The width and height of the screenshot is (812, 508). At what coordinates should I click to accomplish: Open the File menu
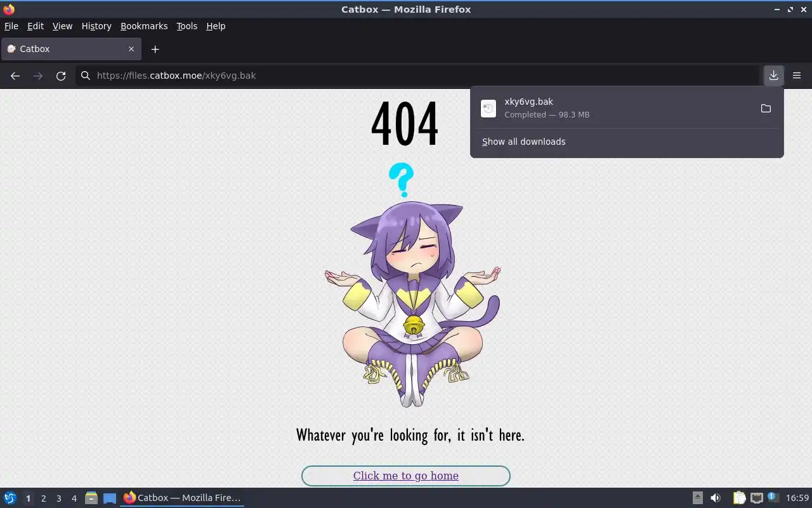pos(11,26)
